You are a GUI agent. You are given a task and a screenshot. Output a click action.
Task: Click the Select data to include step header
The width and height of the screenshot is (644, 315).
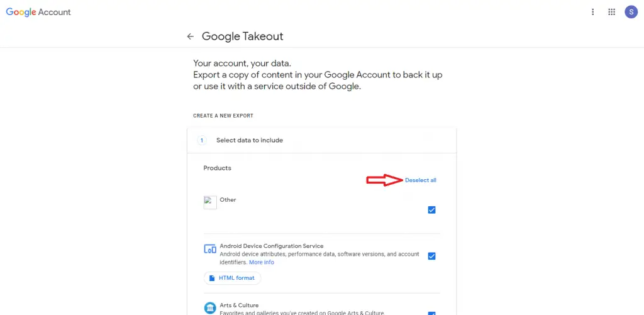point(321,140)
